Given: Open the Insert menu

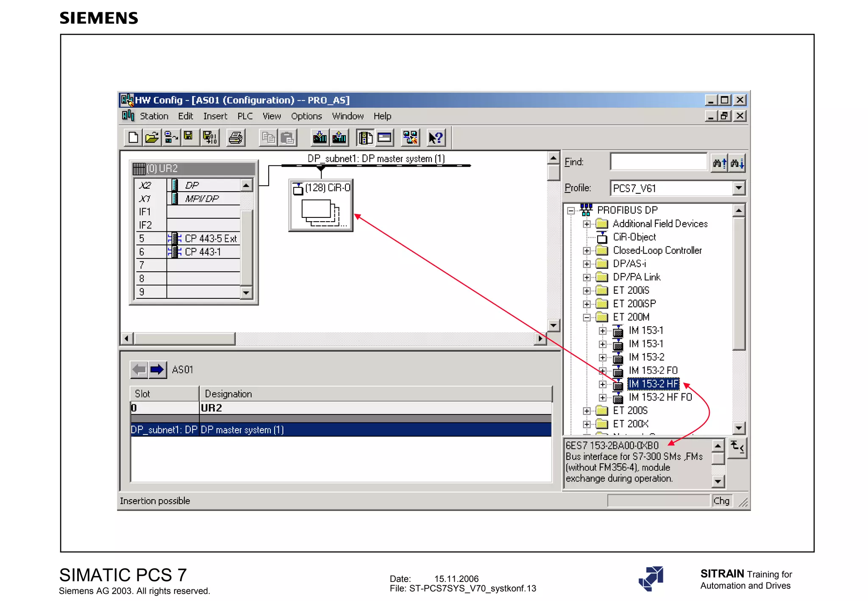Looking at the screenshot, I should (x=215, y=116).
